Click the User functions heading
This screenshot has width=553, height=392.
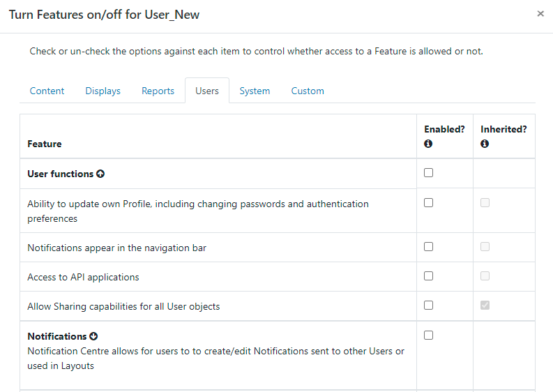[60, 174]
